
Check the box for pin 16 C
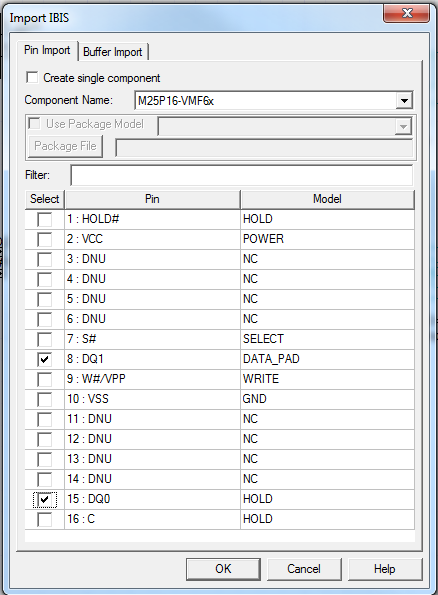tap(45, 519)
